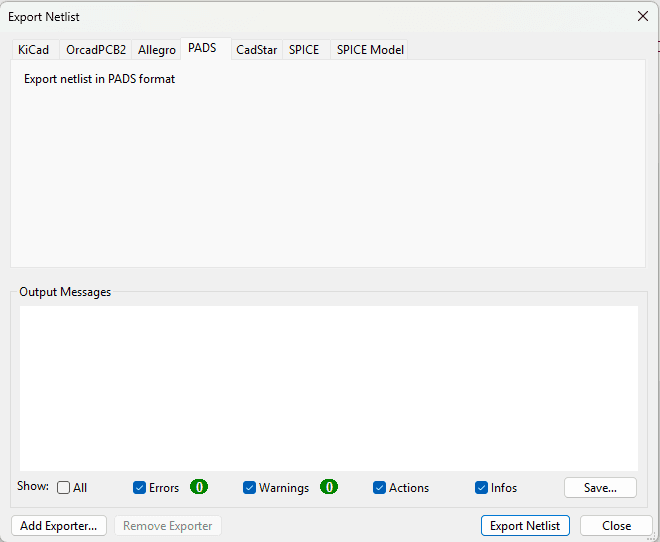Uncheck the Errors checkbox
The height and width of the screenshot is (542, 660).
[x=140, y=488]
